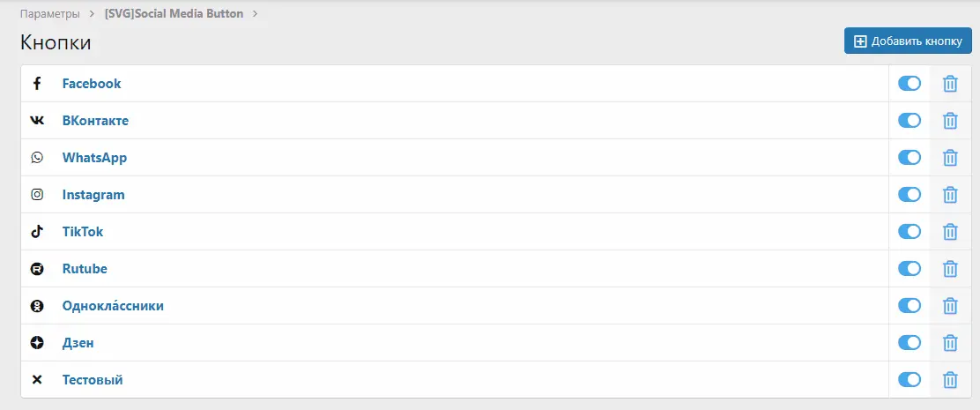Delete the Одноклассники button via trash icon
The height and width of the screenshot is (410, 980).
tap(950, 306)
